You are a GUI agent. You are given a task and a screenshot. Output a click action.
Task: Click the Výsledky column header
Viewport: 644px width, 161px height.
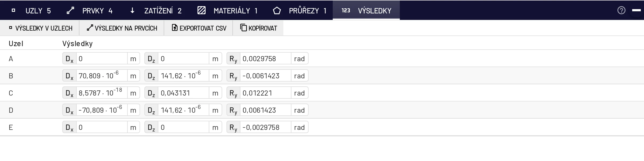point(78,43)
